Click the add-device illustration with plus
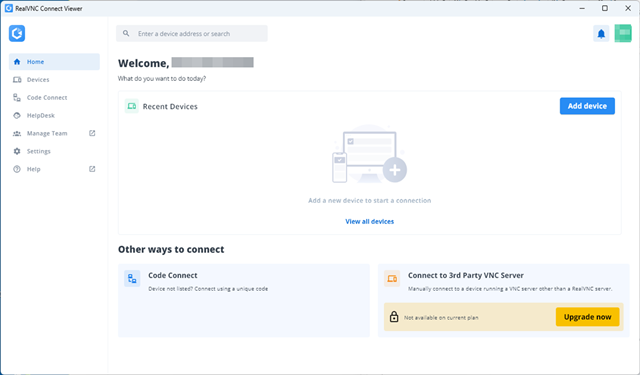The width and height of the screenshot is (640, 375). pyautogui.click(x=369, y=155)
